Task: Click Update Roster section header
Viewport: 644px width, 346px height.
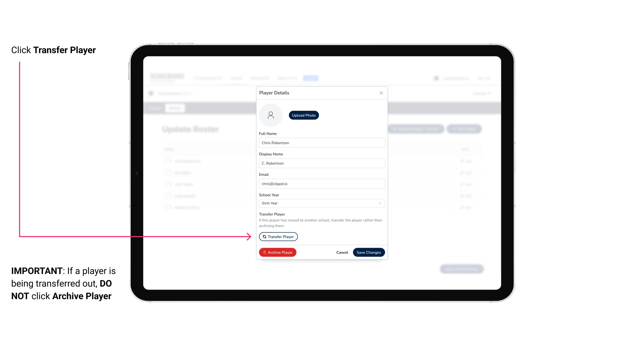Action: [x=191, y=129]
